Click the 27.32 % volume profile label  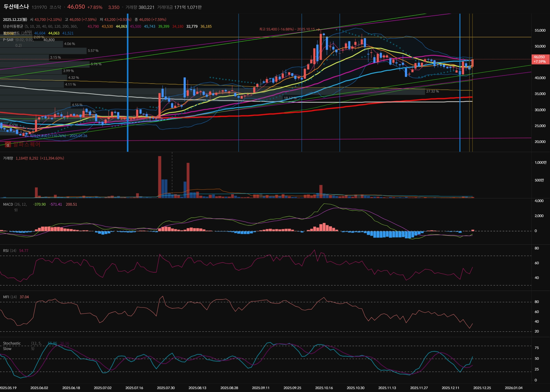(432, 91)
